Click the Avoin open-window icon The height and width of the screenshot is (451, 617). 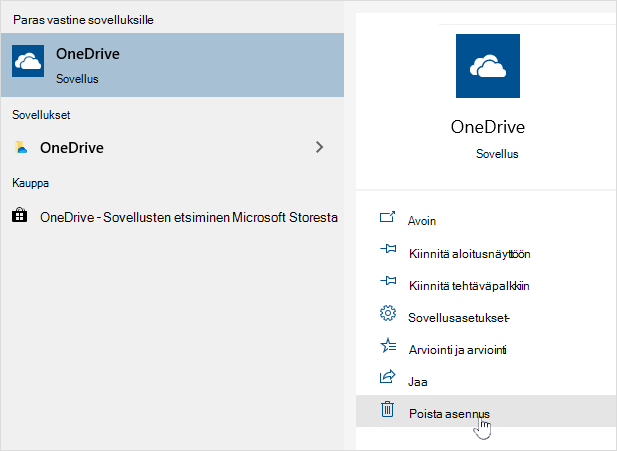387,217
